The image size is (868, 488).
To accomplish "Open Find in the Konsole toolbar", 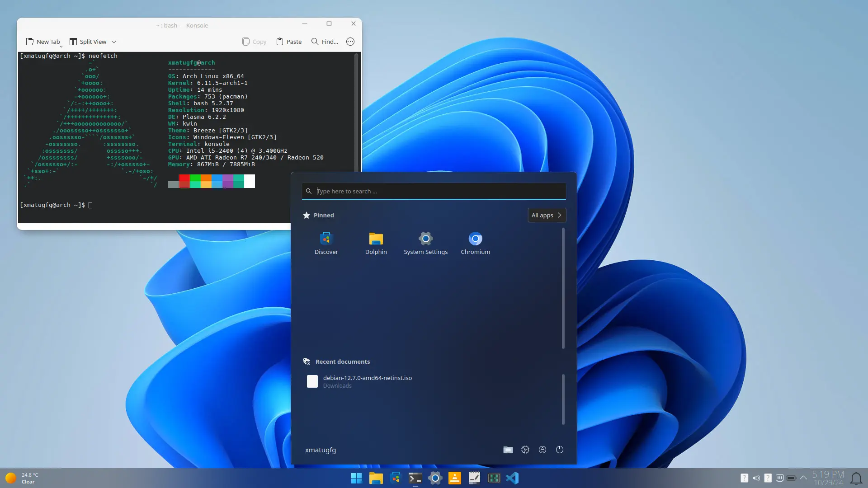I will coord(325,42).
